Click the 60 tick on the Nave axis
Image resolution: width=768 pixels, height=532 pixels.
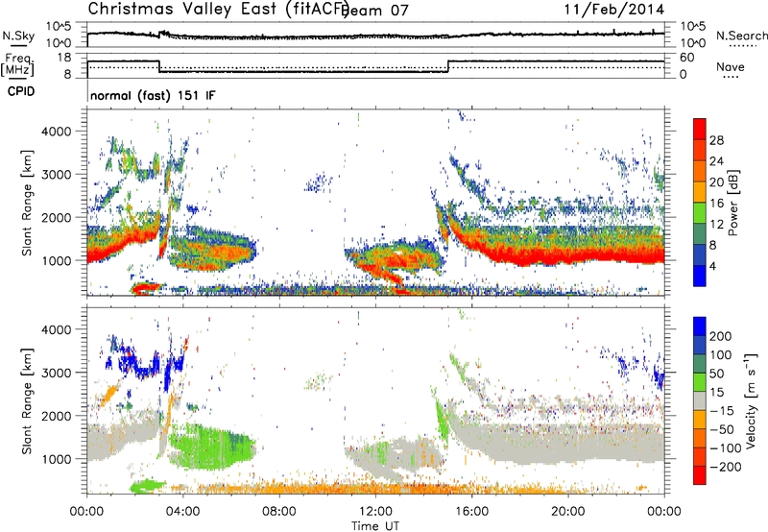[687, 58]
